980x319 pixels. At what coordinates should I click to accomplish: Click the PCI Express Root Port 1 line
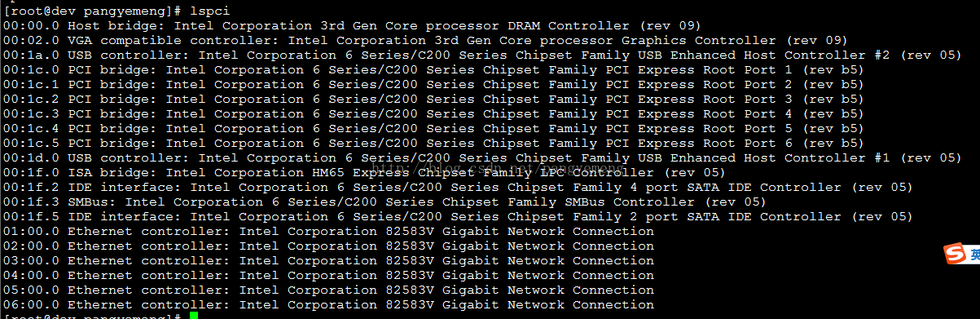(x=433, y=70)
